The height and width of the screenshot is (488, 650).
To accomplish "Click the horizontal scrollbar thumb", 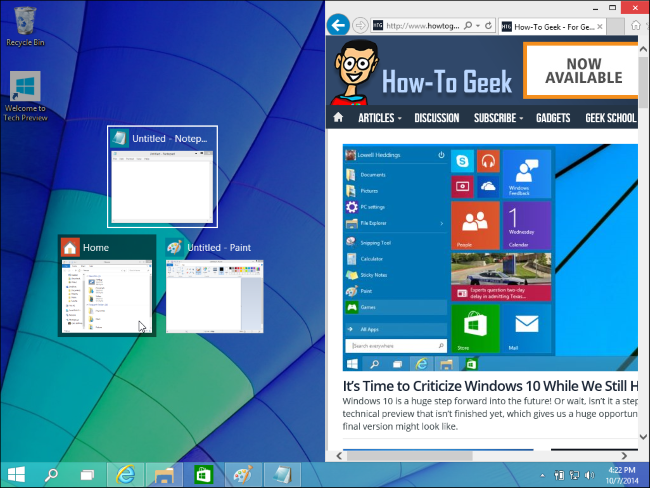I will point(410,456).
